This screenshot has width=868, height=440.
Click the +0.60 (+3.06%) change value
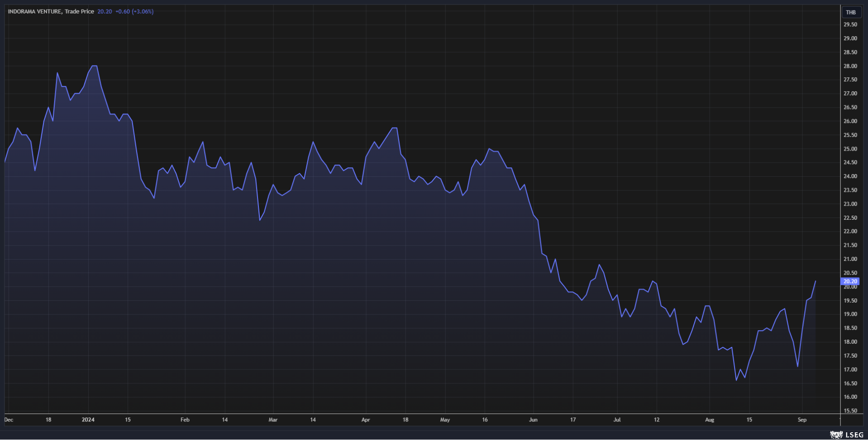tap(134, 12)
